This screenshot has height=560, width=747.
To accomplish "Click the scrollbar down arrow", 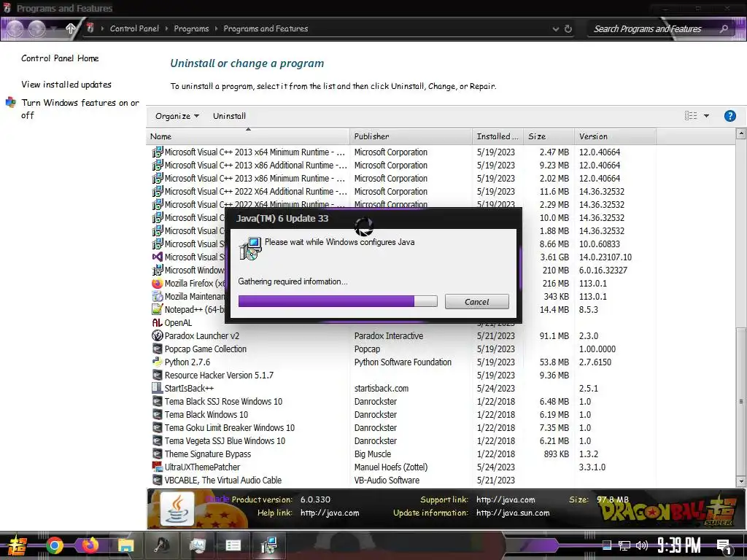I will pyautogui.click(x=741, y=481).
